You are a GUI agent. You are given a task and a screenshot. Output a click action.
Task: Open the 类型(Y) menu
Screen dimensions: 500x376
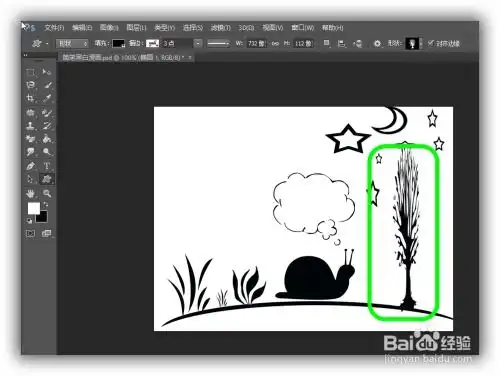click(164, 28)
